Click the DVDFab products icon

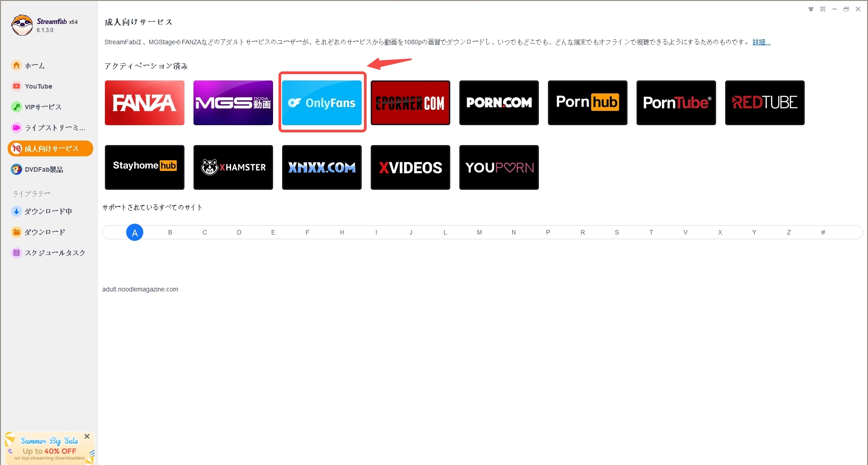(16, 169)
